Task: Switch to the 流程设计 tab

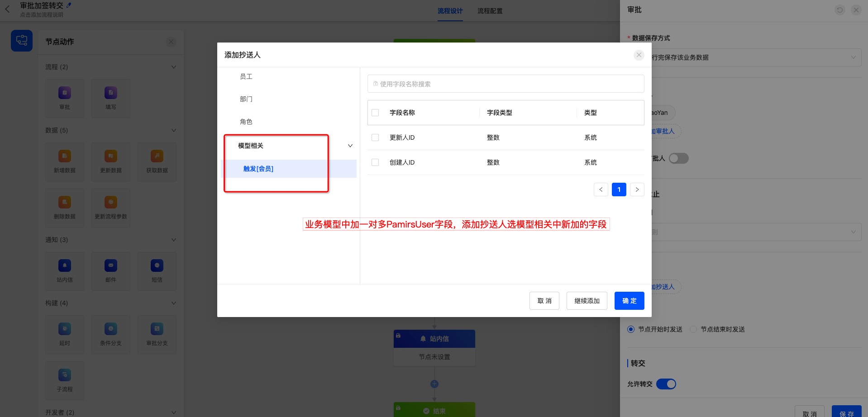Action: (450, 11)
